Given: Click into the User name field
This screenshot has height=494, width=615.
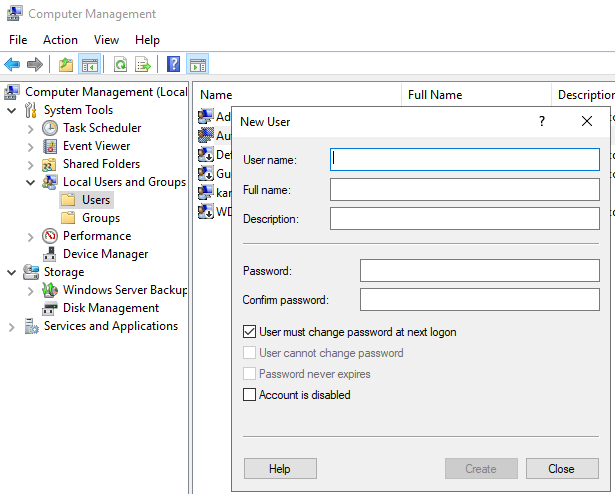Looking at the screenshot, I should (x=464, y=159).
